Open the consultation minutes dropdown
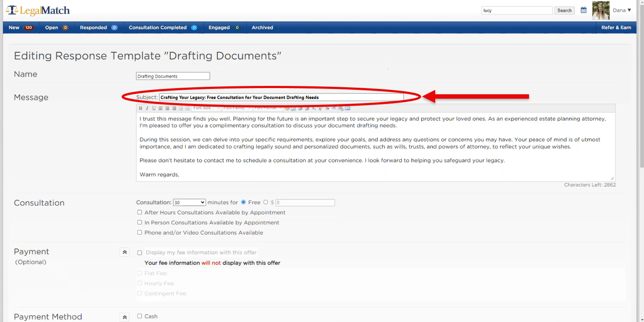Image resolution: width=644 pixels, height=322 pixels. [x=189, y=203]
